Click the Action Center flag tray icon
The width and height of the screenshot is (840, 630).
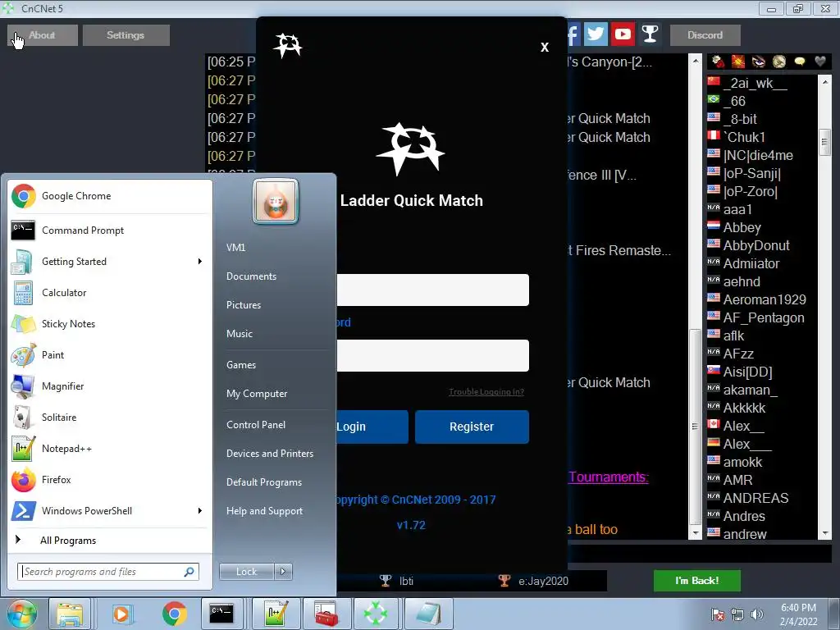pyautogui.click(x=717, y=614)
